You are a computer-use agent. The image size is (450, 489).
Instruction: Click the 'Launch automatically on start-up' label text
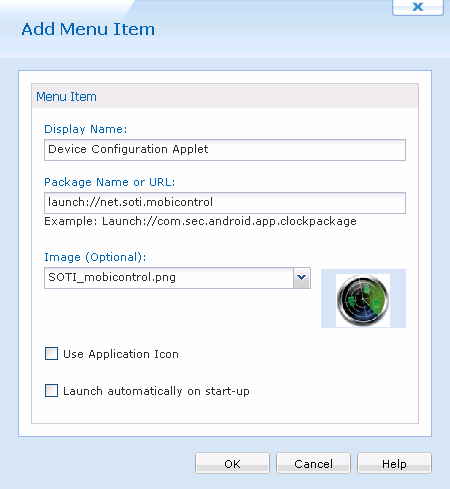(156, 391)
